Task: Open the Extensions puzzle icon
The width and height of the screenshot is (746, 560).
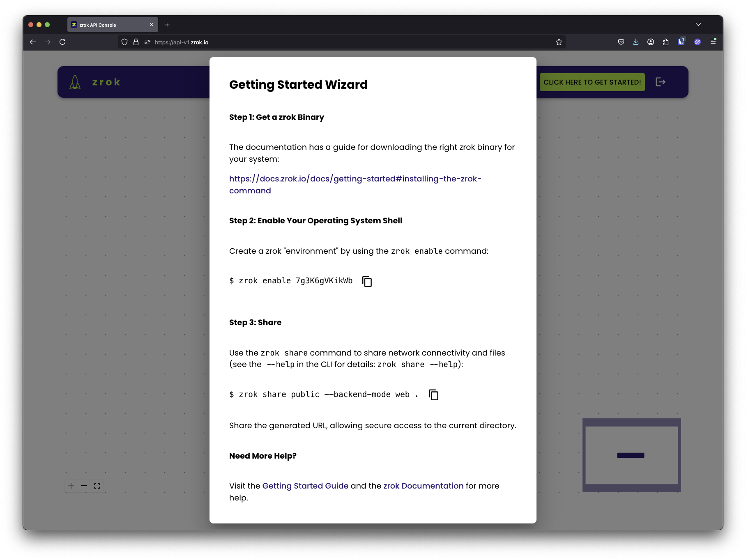Action: 666,42
